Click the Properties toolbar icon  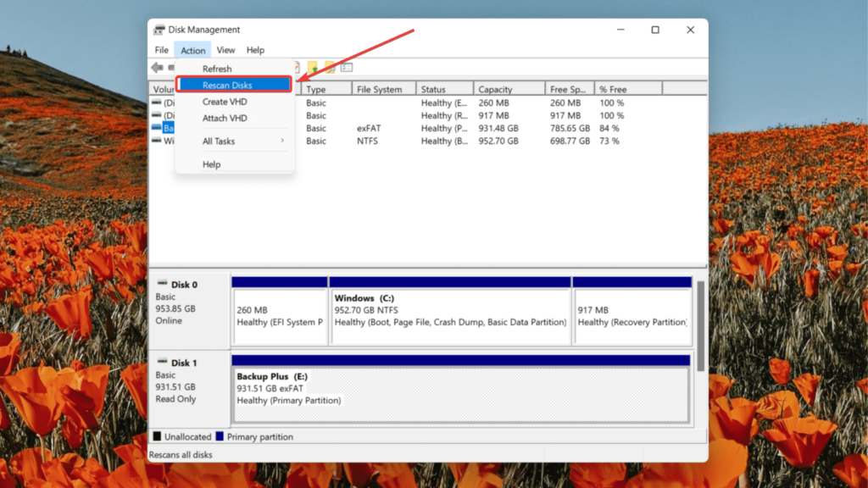pyautogui.click(x=297, y=68)
